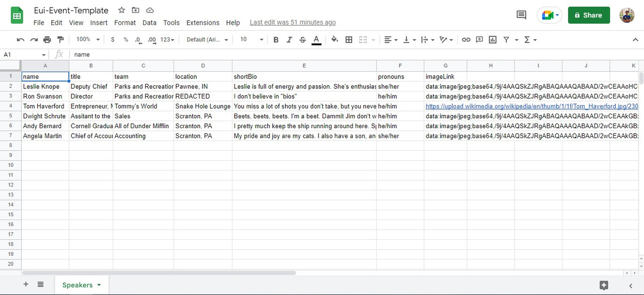
Task: Open more number formats 123 dropdown
Action: point(168,40)
